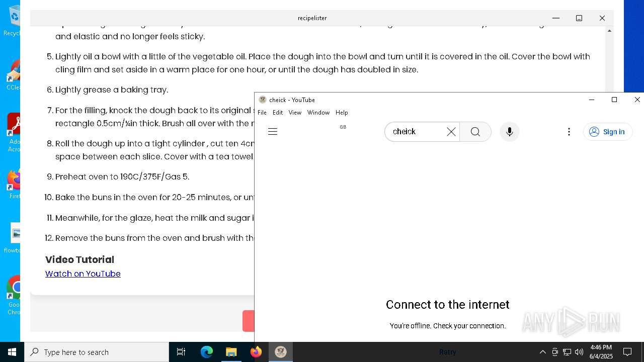Click the YouTube window title bar app icon
Screen dimensions: 644x362
click(x=262, y=100)
